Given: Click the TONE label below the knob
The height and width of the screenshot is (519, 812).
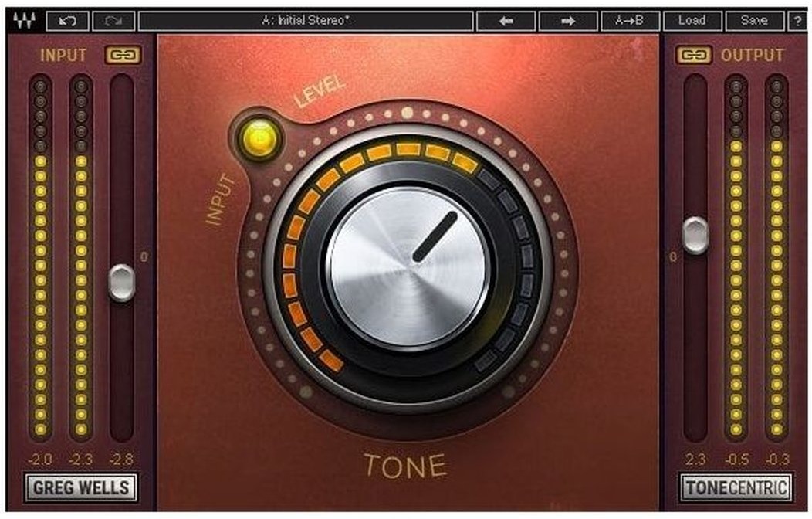Looking at the screenshot, I should [405, 466].
